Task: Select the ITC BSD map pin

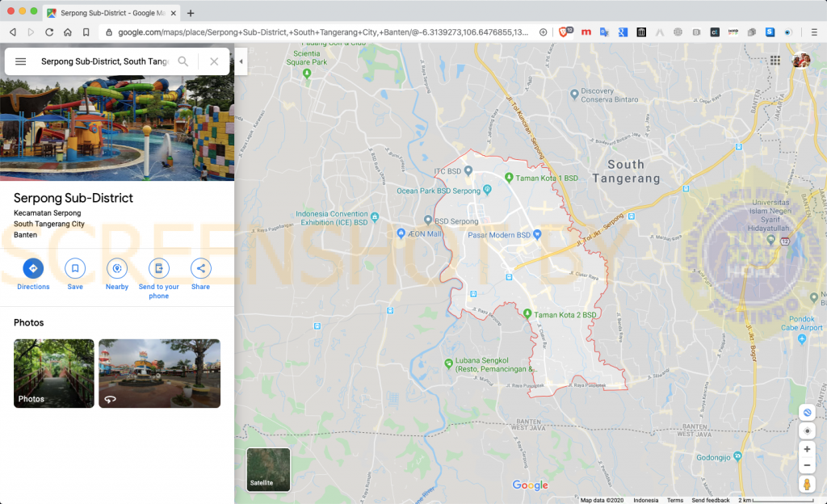Action: (468, 170)
